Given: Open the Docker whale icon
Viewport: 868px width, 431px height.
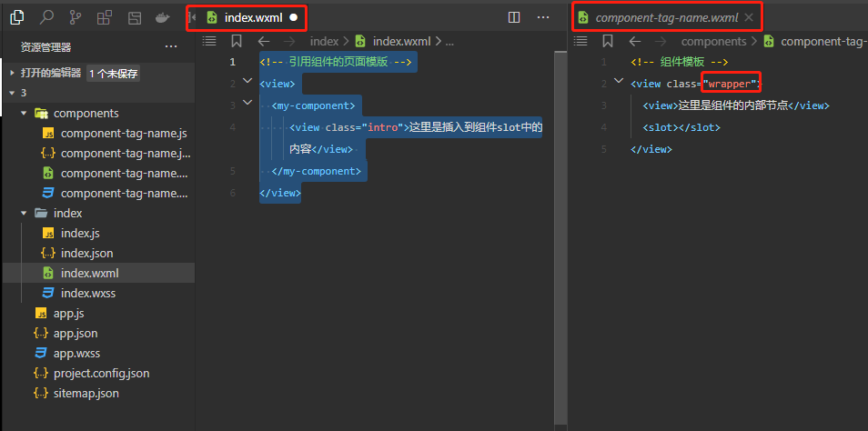Looking at the screenshot, I should (x=162, y=17).
